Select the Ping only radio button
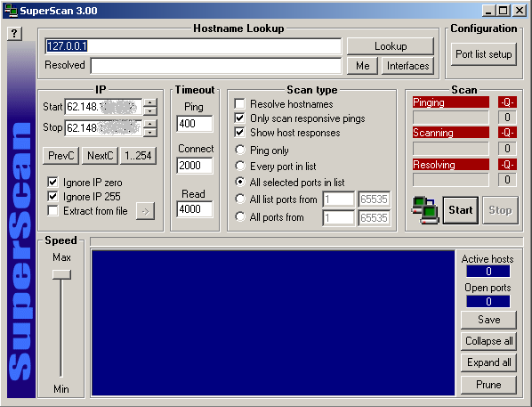Screen dimensions: 532x407 [x=240, y=150]
